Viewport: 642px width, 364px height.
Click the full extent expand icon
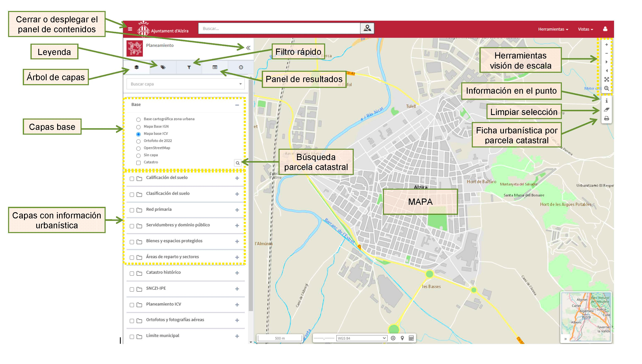click(x=606, y=79)
